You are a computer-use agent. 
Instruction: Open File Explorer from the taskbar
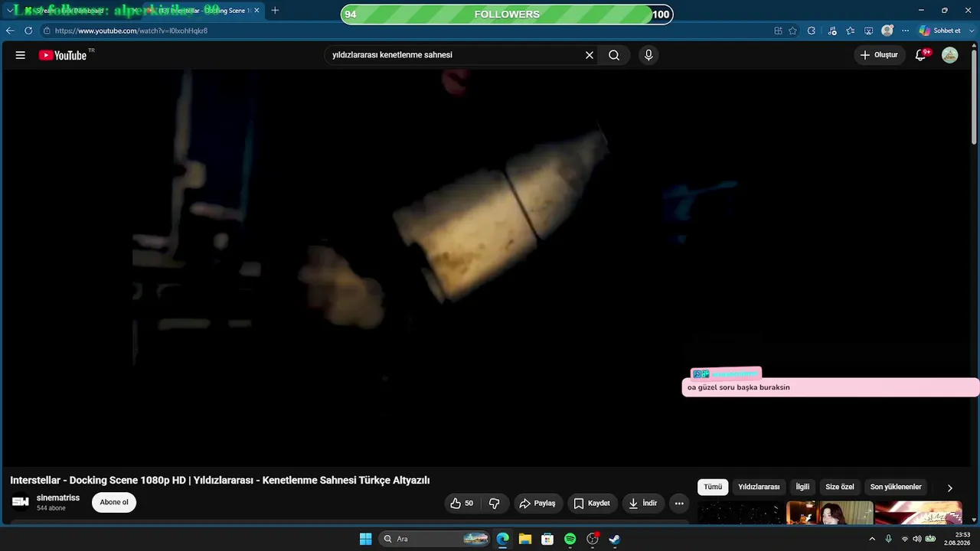click(x=525, y=539)
